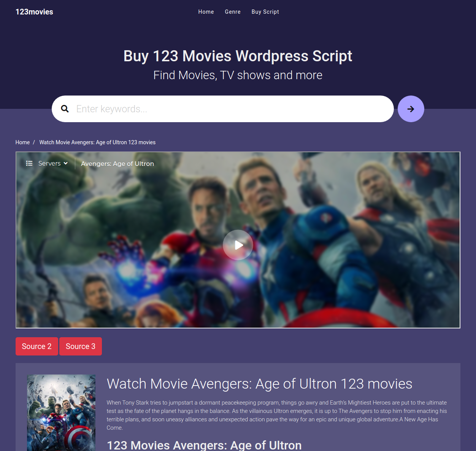Screen dimensions: 476x451
Task: Click the player title Avengers: Age of Ultron
Action: (117, 164)
